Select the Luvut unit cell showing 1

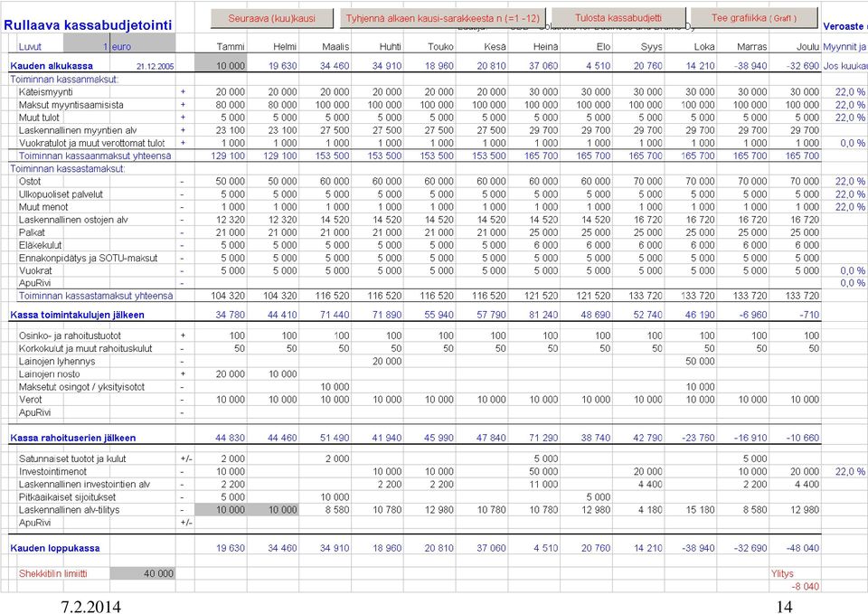coord(87,46)
